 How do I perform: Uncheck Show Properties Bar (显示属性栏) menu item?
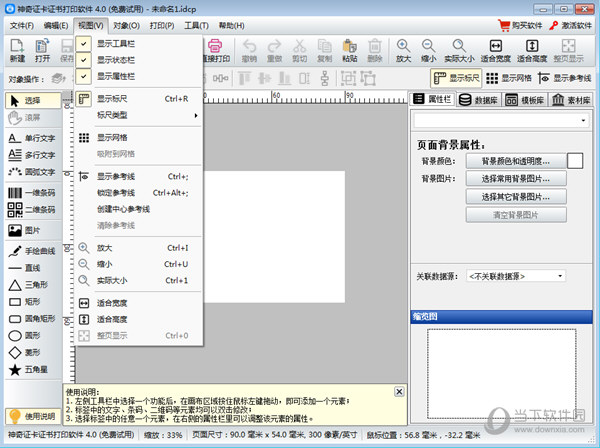click(x=138, y=77)
